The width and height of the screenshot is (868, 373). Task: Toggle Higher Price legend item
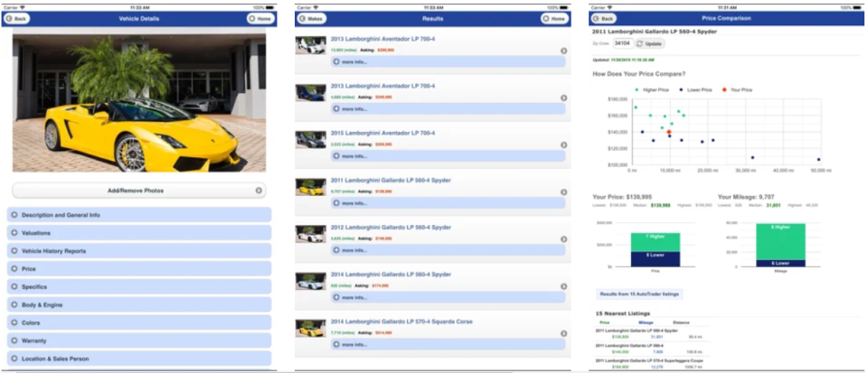click(650, 89)
